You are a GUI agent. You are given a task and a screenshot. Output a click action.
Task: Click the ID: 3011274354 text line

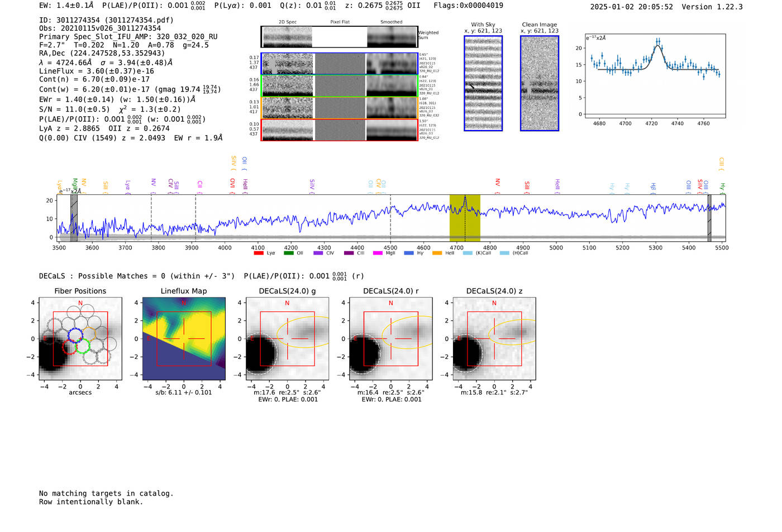click(106, 20)
